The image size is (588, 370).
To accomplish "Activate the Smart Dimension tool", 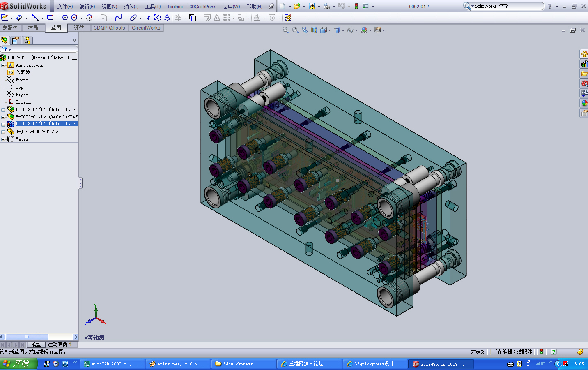I will tap(19, 18).
